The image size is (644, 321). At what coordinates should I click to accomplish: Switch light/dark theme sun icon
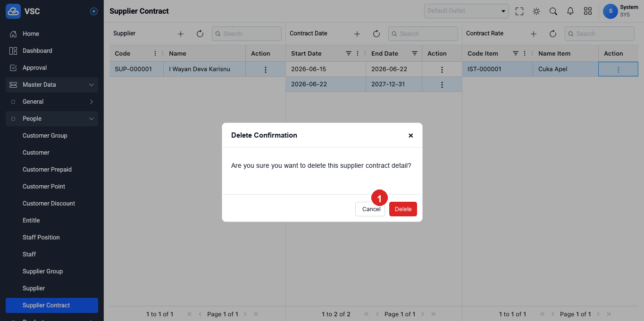coord(536,11)
